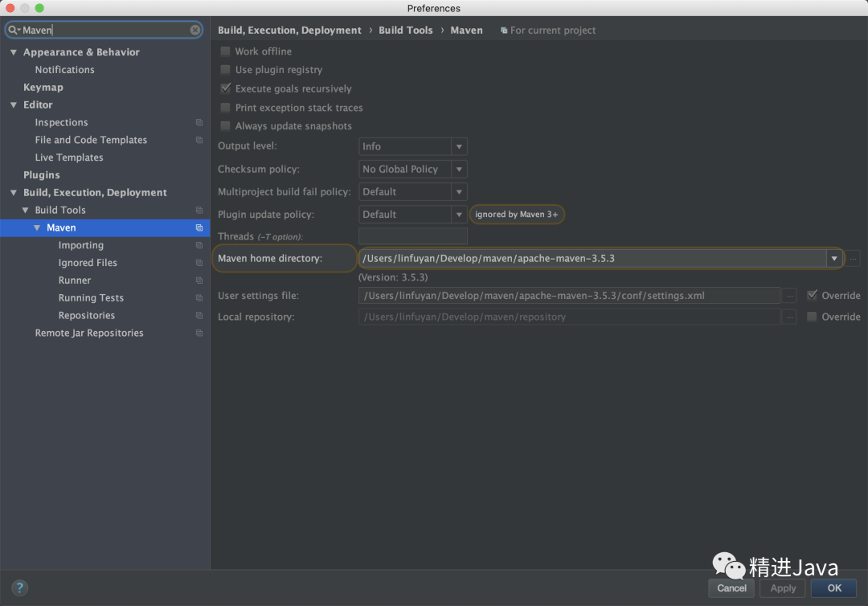Collapse the Appearance & Behavior section

14,52
